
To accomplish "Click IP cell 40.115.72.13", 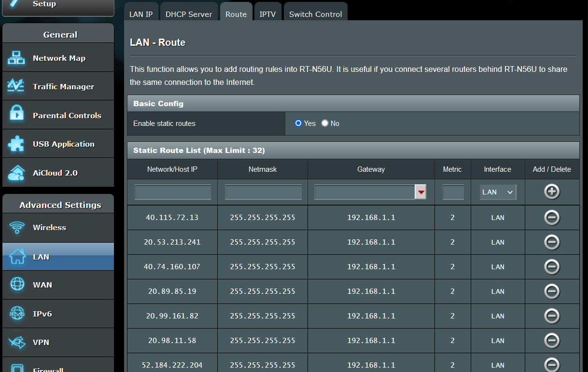I will coord(172,218).
